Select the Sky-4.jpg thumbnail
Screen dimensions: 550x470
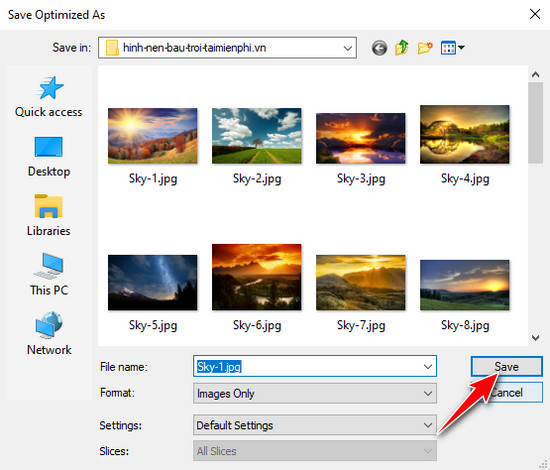[x=465, y=134]
